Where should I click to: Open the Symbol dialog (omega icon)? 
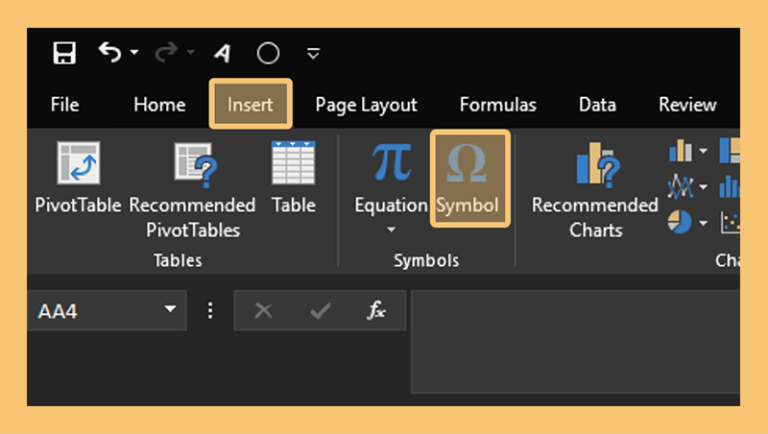click(x=470, y=179)
